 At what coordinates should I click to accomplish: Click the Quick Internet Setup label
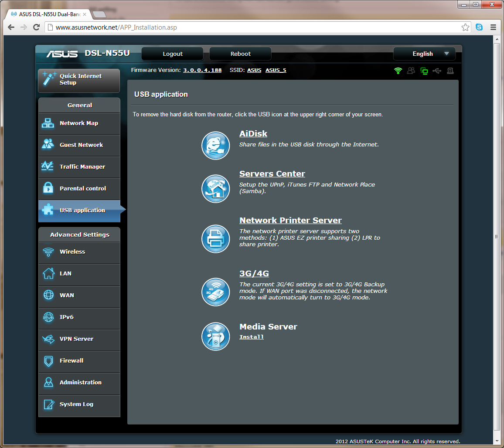(80, 79)
